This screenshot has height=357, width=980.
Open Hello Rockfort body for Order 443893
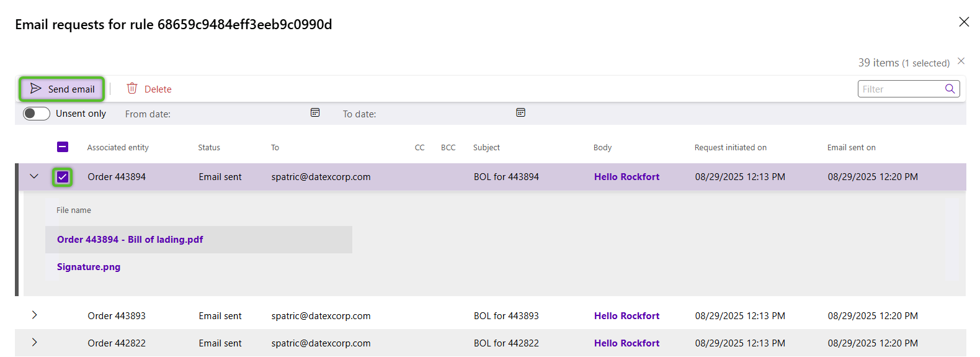tap(626, 316)
